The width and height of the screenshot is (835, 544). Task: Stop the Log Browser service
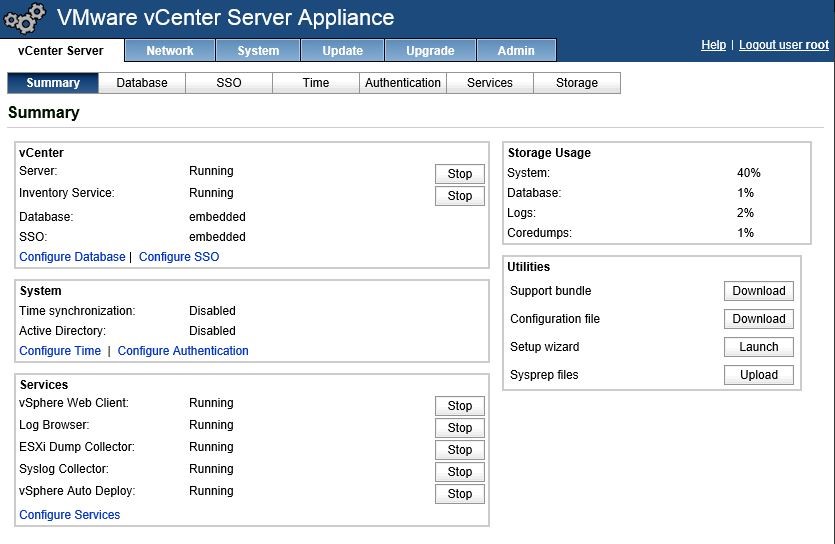tap(460, 427)
